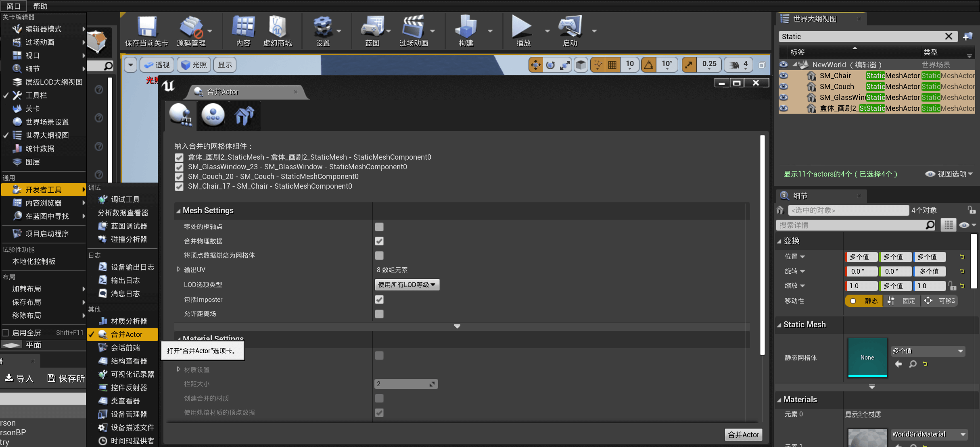This screenshot has width=980, height=447.
Task: Click the 显示 viewport button
Action: [x=225, y=64]
